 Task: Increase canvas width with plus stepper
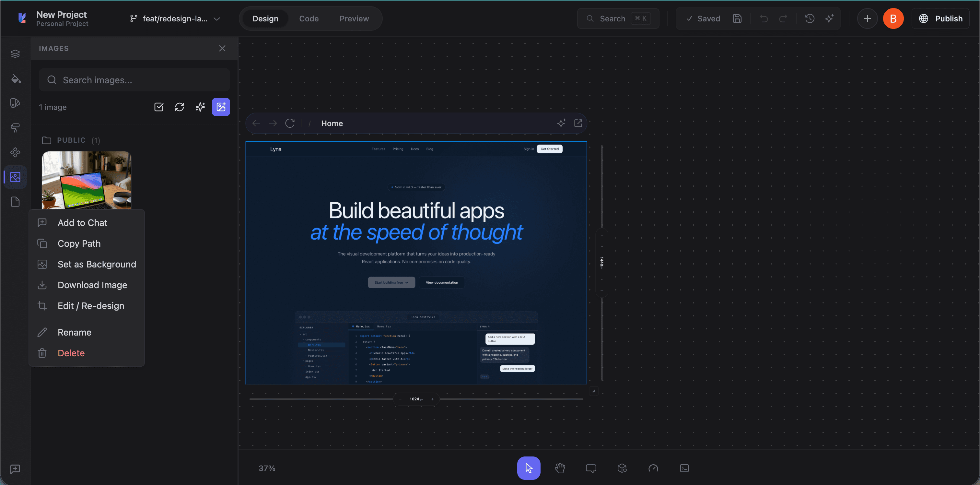432,399
